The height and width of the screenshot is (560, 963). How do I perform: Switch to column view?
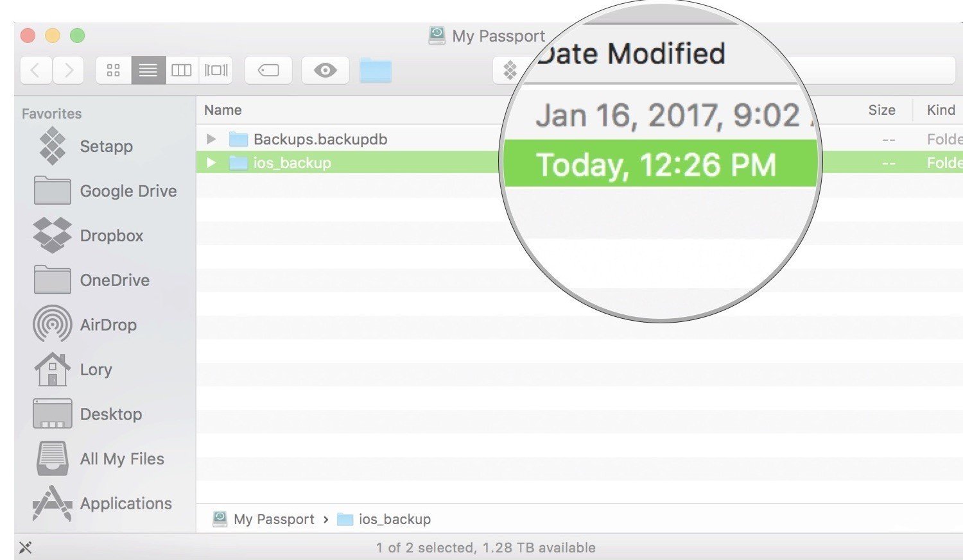pyautogui.click(x=182, y=70)
